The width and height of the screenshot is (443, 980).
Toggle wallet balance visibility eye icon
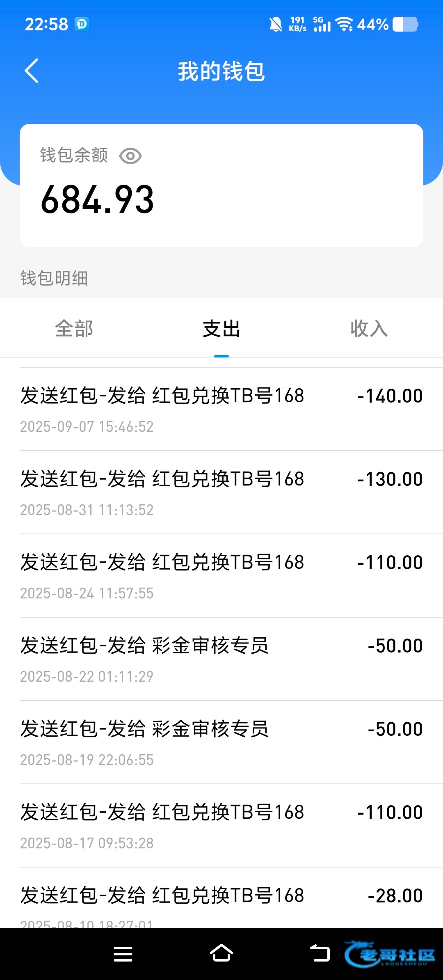[130, 156]
